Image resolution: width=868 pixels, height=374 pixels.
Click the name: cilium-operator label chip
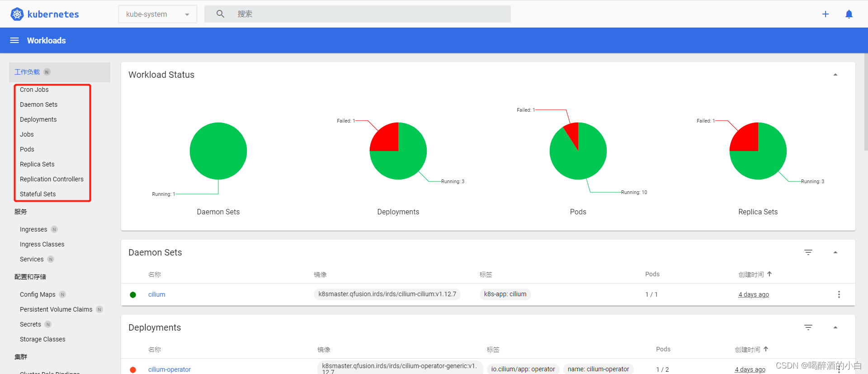coord(598,369)
